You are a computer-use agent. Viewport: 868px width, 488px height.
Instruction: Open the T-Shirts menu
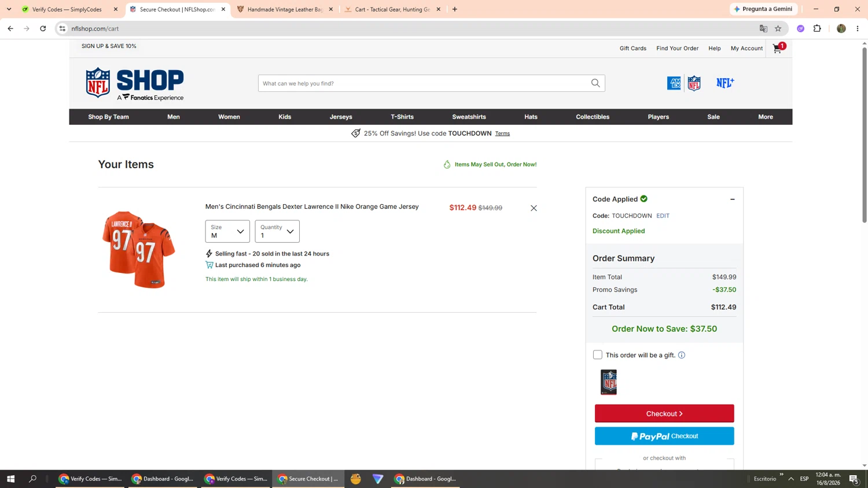point(402,117)
